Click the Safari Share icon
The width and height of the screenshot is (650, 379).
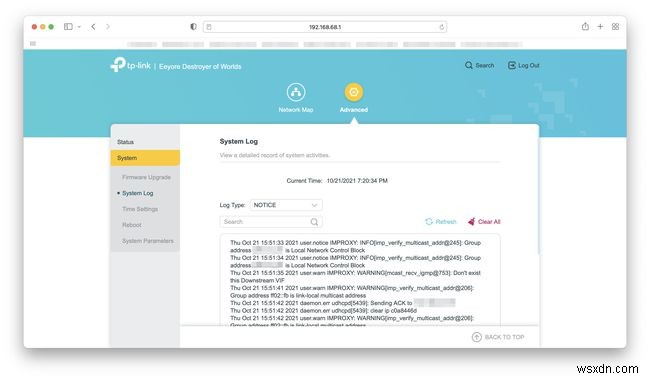585,26
